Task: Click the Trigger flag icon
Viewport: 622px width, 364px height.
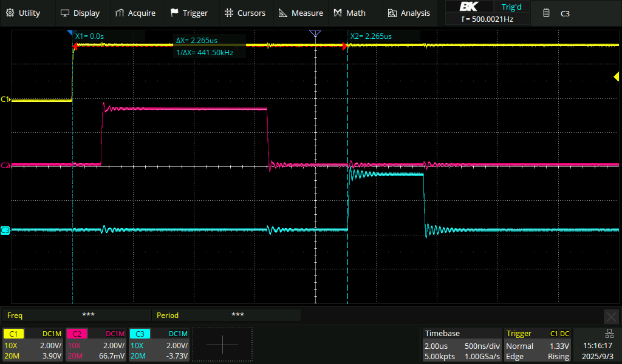Action: click(174, 13)
